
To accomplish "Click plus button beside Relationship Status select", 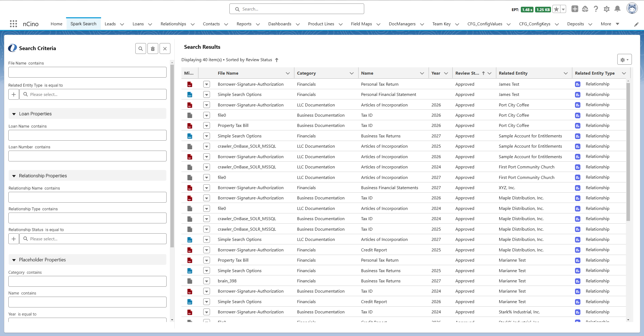I will [x=14, y=239].
